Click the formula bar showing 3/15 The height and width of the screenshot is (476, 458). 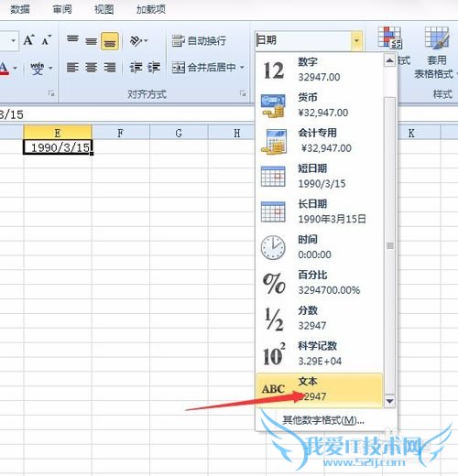[127, 114]
